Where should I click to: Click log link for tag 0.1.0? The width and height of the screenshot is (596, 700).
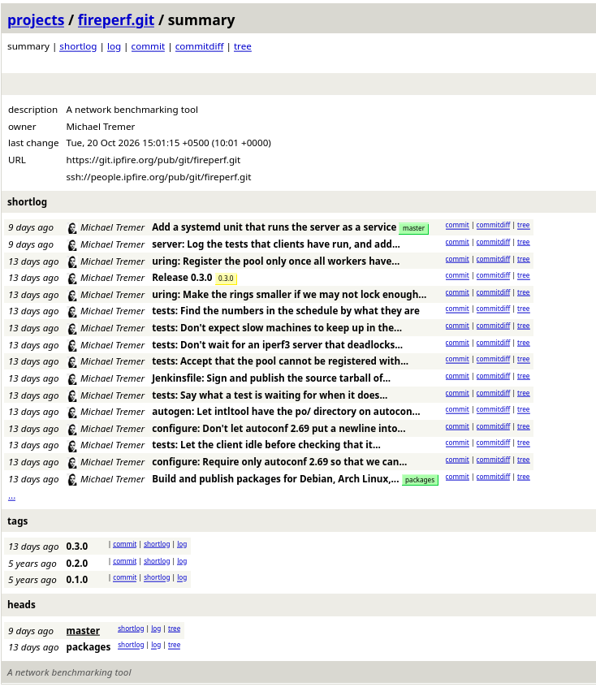click(182, 577)
